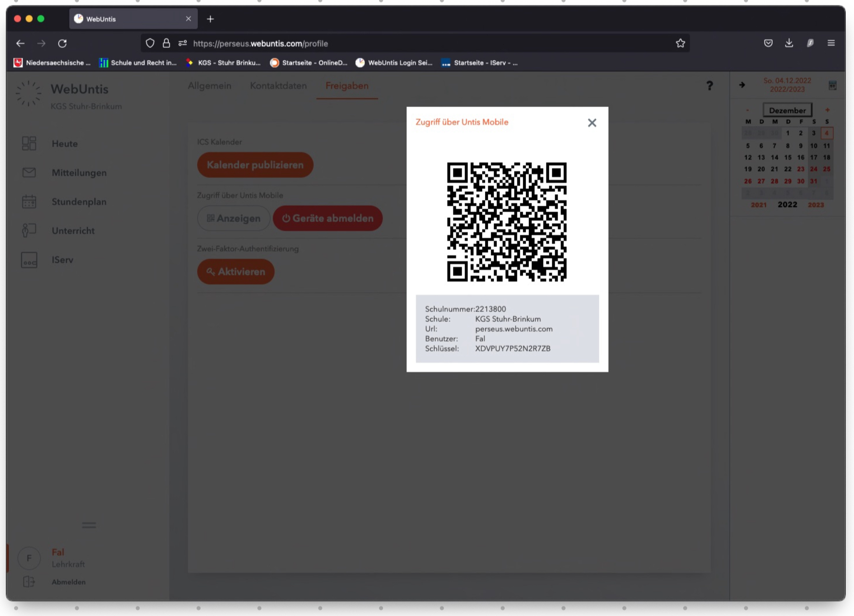Image resolution: width=854 pixels, height=616 pixels.
Task: Click the Unterricht menu label
Action: click(73, 230)
